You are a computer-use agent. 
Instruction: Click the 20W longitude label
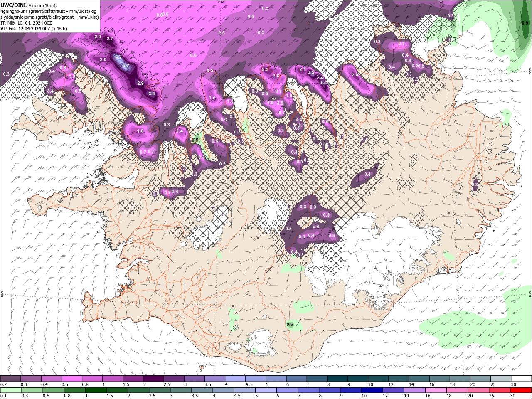click(x=221, y=2)
